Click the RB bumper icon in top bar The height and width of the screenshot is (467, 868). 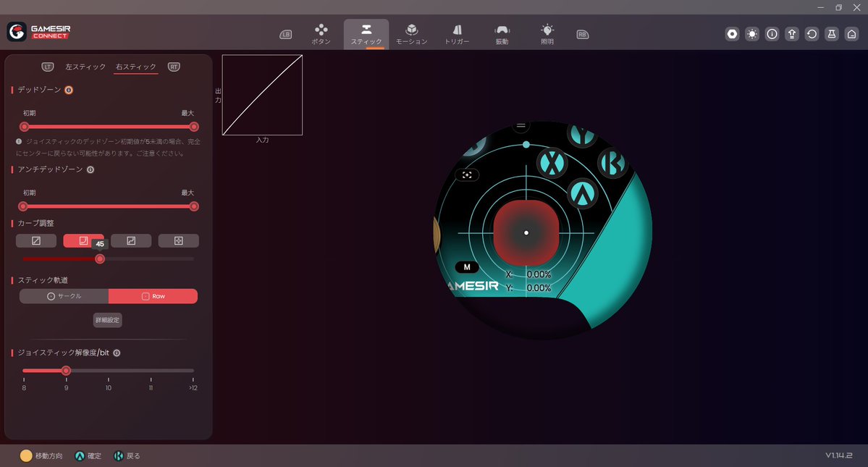coord(582,34)
